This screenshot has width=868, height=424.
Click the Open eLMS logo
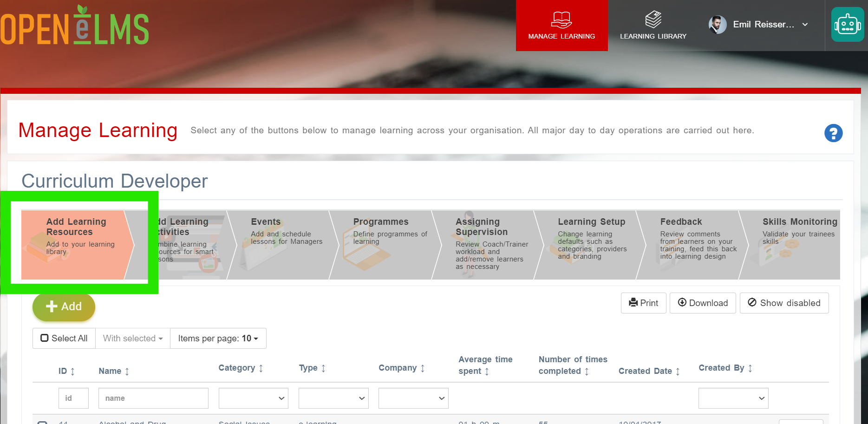74,26
